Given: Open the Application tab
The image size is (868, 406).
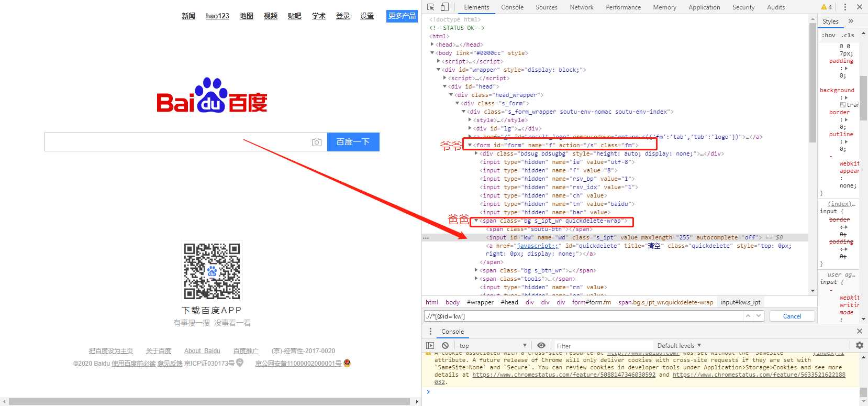Looking at the screenshot, I should click(704, 7).
